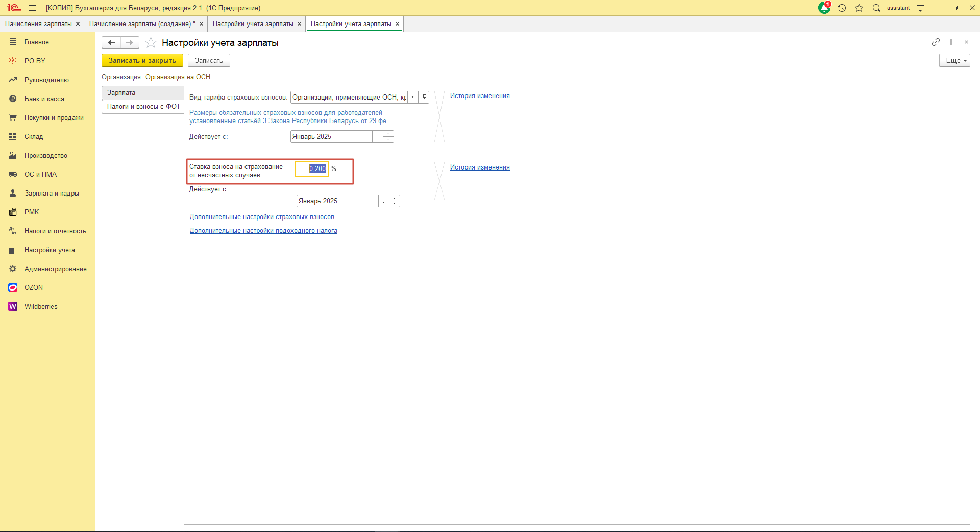This screenshot has width=980, height=532.
Task: Click the accident insurance rate input field
Action: (x=312, y=168)
